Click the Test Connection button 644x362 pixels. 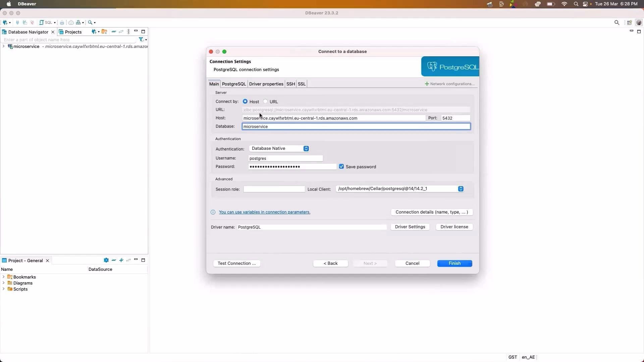(x=237, y=263)
